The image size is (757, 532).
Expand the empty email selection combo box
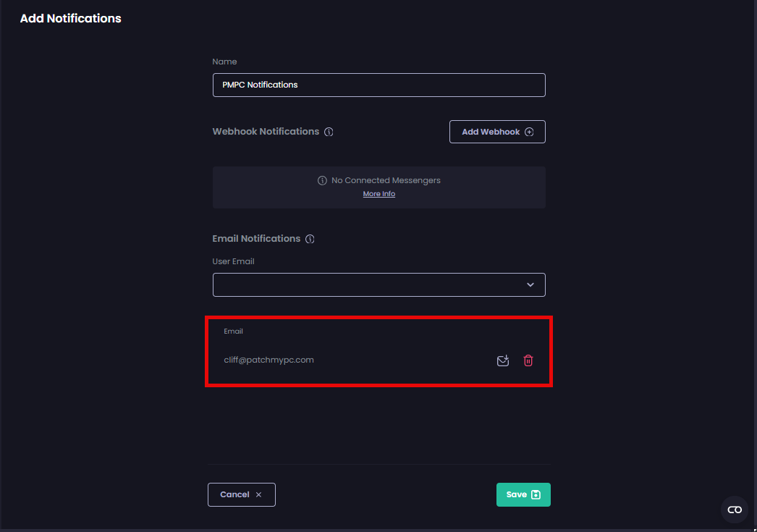[378, 284]
